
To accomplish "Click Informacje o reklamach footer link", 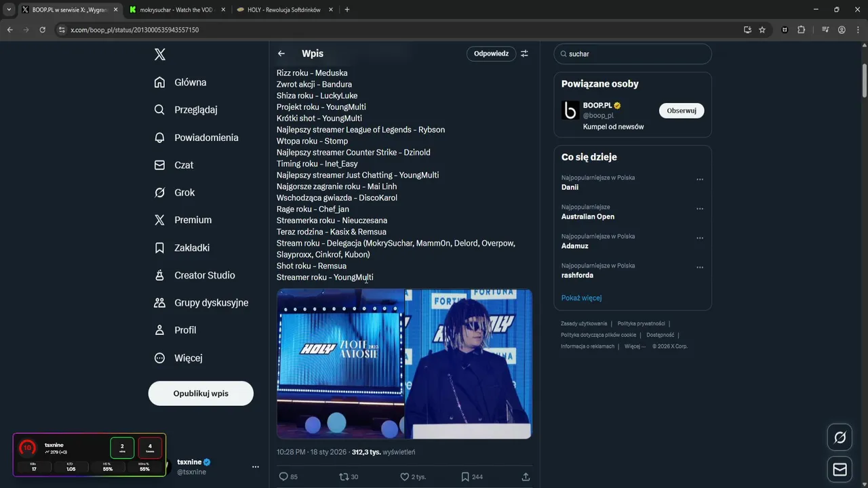I will click(x=587, y=346).
